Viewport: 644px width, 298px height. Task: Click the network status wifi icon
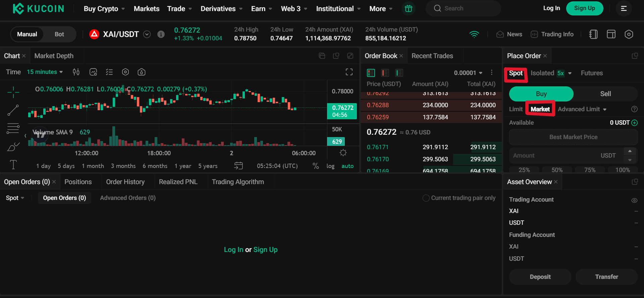pos(474,34)
